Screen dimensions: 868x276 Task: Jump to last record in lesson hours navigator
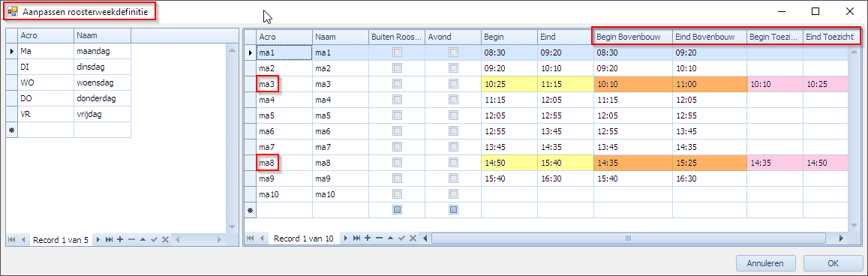pyautogui.click(x=356, y=238)
